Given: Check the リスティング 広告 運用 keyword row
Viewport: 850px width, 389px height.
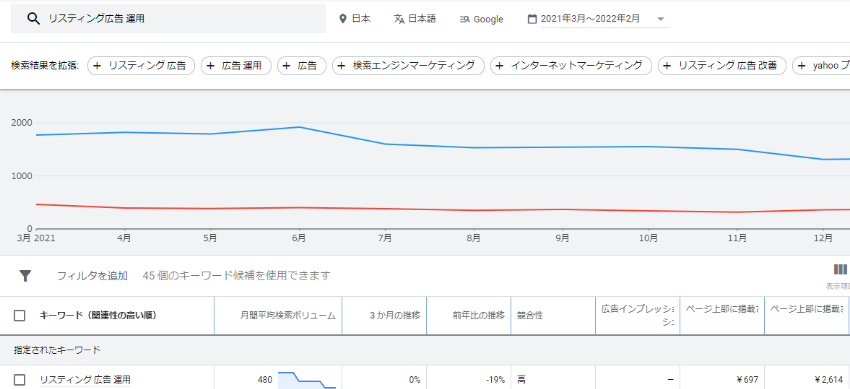Looking at the screenshot, I should (x=20, y=380).
